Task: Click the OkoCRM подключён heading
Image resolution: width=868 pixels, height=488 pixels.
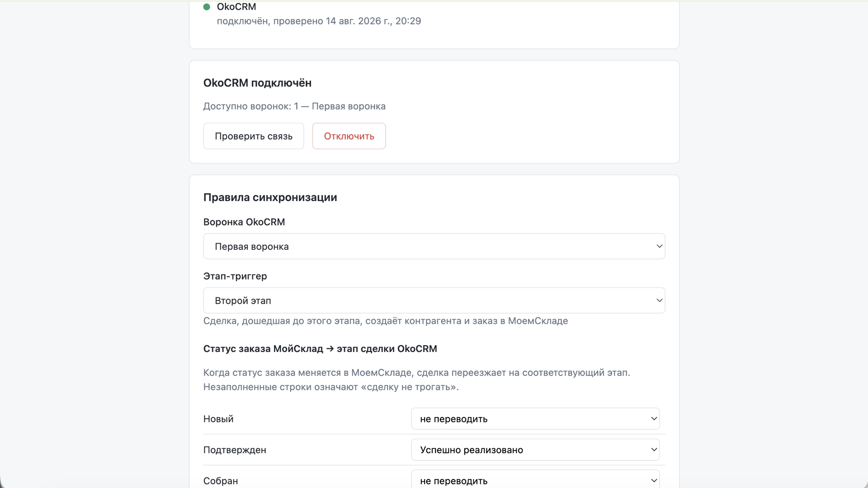Action: click(x=257, y=83)
